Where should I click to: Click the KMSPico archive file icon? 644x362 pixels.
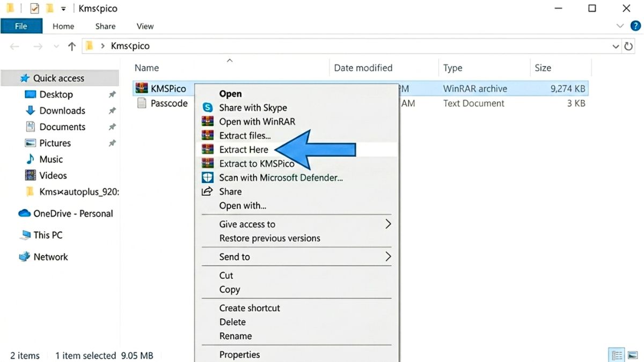click(x=142, y=88)
